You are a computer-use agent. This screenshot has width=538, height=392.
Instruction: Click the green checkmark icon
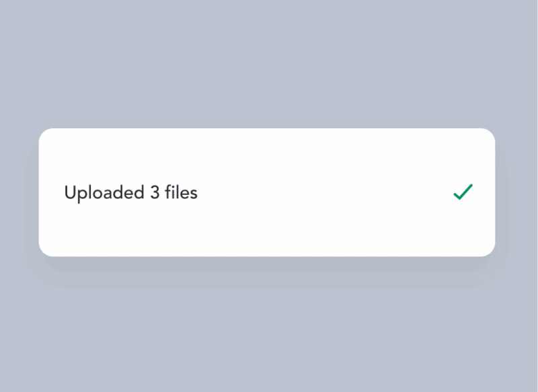(463, 192)
